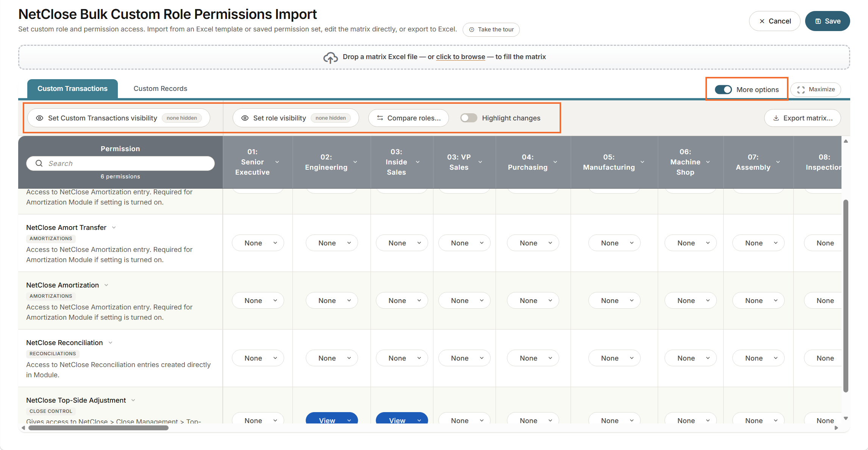Open the 04: Purchasing column chevron
This screenshot has height=450, width=868.
coord(555,162)
